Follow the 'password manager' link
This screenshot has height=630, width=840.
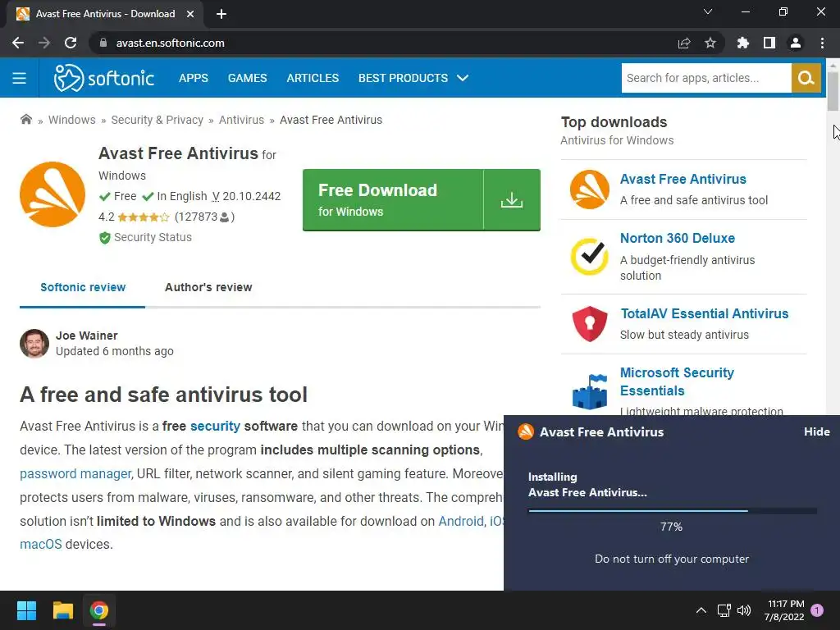coord(75,473)
